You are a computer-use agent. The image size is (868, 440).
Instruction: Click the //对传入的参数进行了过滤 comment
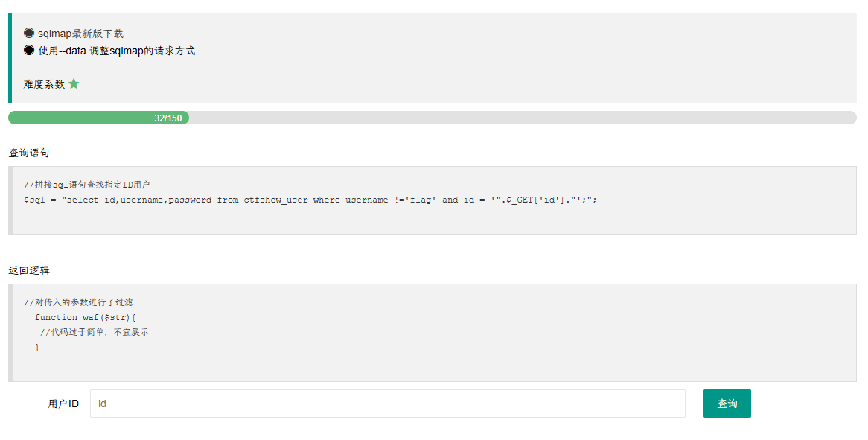point(78,302)
